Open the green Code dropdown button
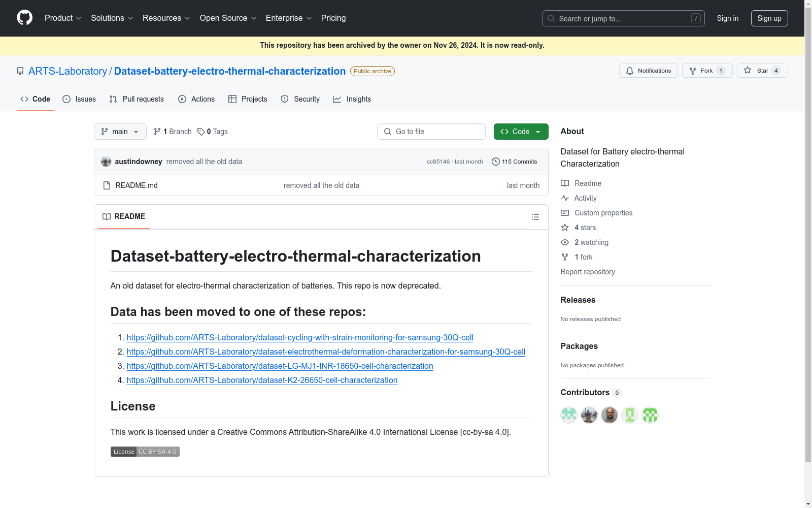The height and width of the screenshot is (508, 812). tap(521, 132)
